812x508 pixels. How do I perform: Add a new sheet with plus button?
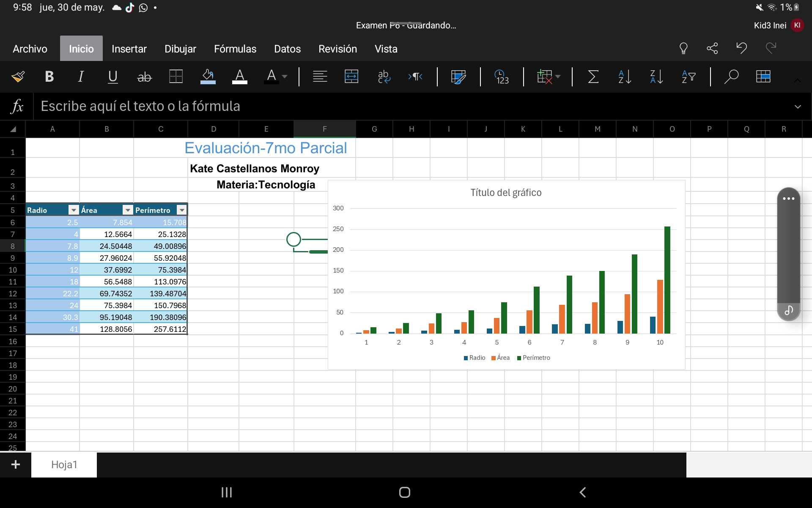16,464
